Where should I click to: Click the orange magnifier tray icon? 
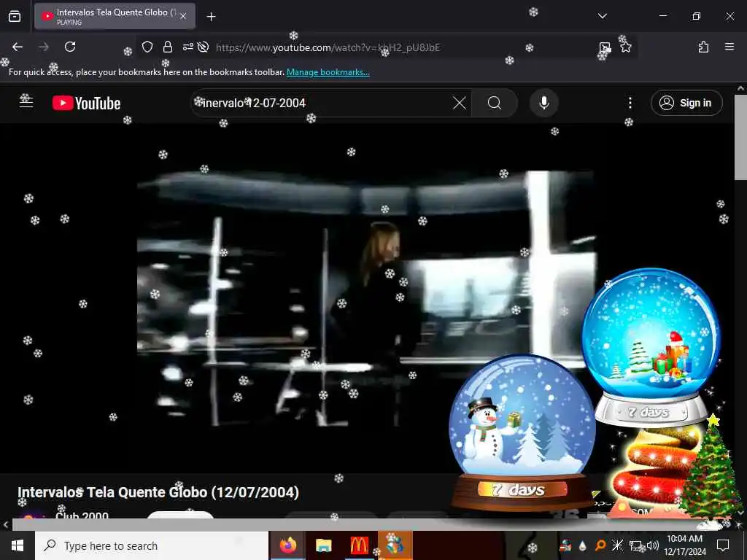pyautogui.click(x=600, y=545)
